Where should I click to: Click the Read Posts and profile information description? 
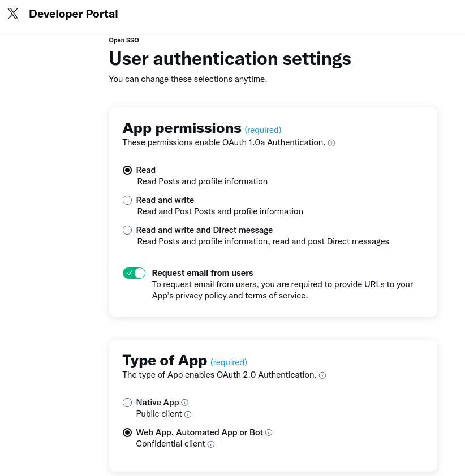tap(202, 181)
